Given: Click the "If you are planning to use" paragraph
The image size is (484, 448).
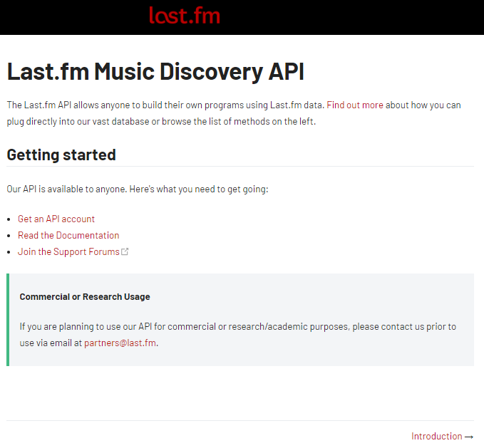Looking at the screenshot, I should click(x=237, y=326).
